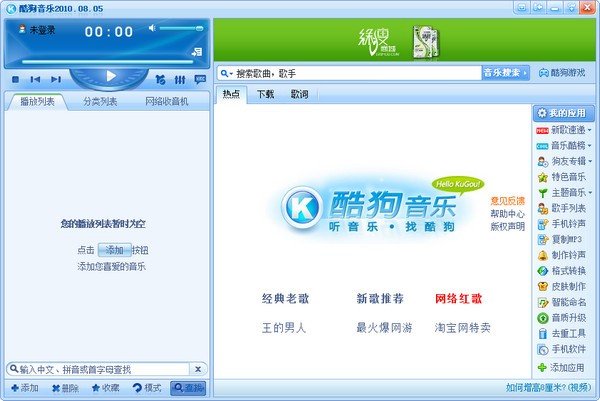
Task: Click the 经典老歌 link
Action: [285, 298]
